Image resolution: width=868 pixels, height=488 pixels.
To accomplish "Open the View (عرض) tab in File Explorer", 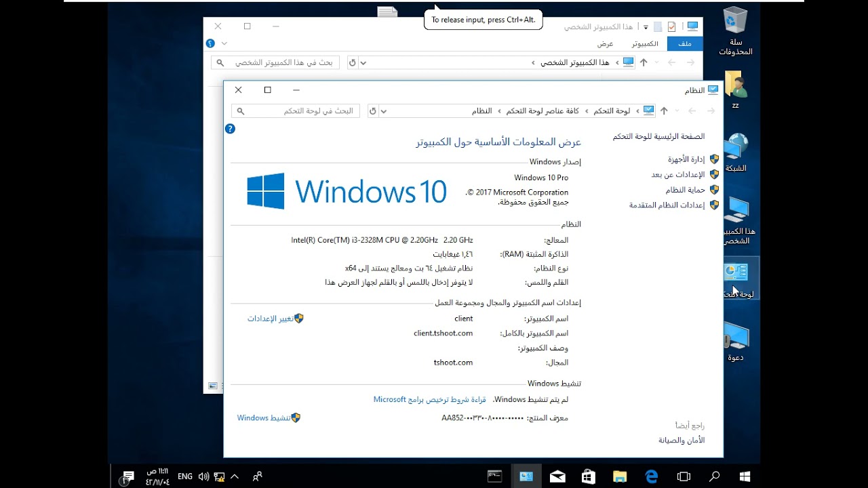I will (605, 43).
